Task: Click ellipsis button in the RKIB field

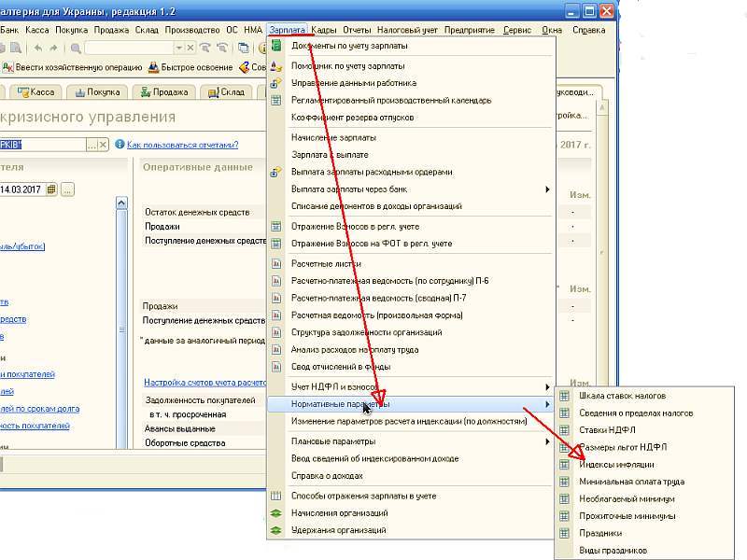Action: pos(92,145)
